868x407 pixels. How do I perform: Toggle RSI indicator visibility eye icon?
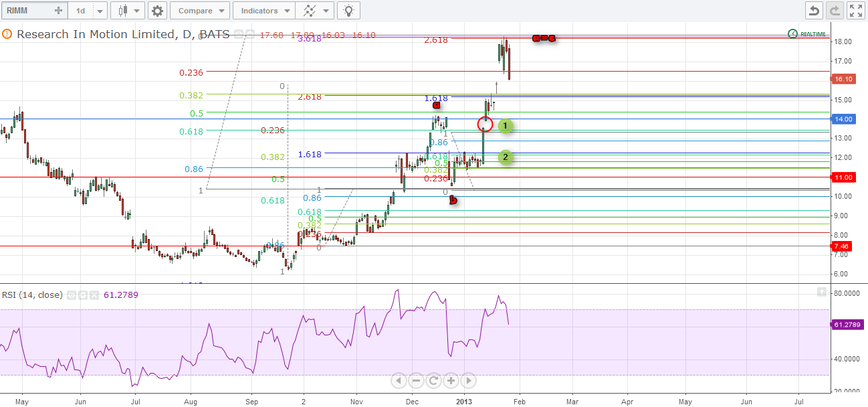click(72, 295)
